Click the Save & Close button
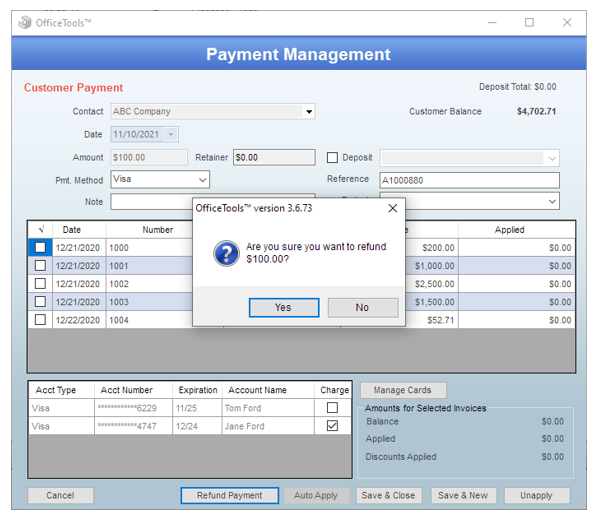Image resolution: width=601 pixels, height=528 pixels. 389,495
